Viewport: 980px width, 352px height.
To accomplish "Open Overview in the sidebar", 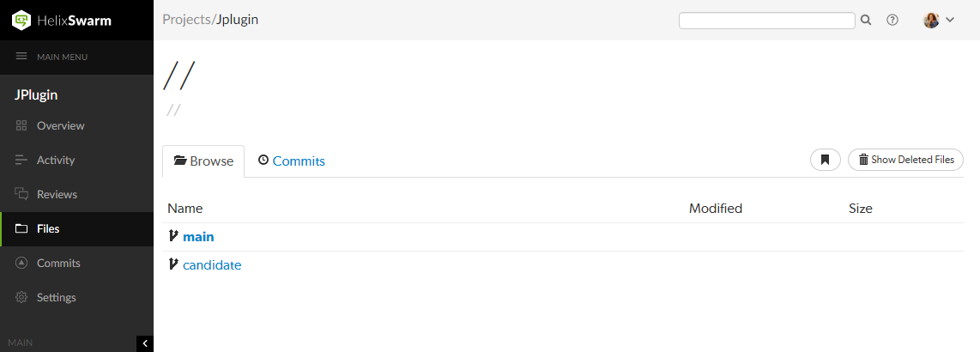I will (60, 126).
